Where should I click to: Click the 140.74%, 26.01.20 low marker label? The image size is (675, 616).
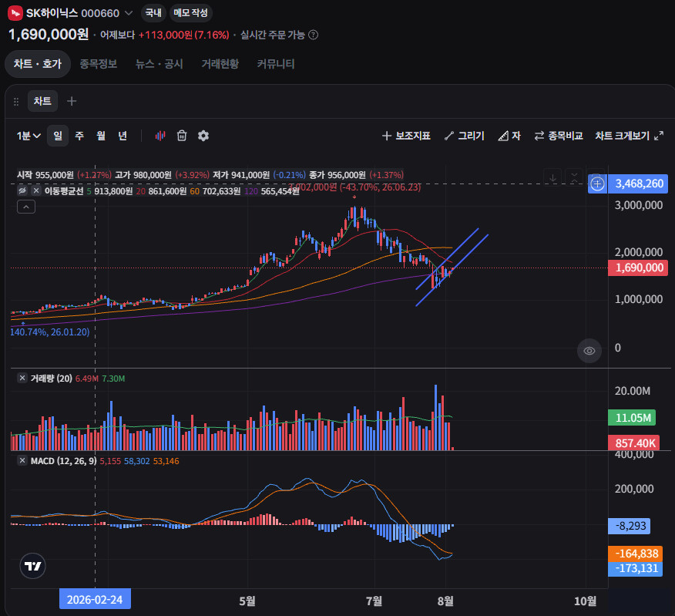click(x=50, y=332)
